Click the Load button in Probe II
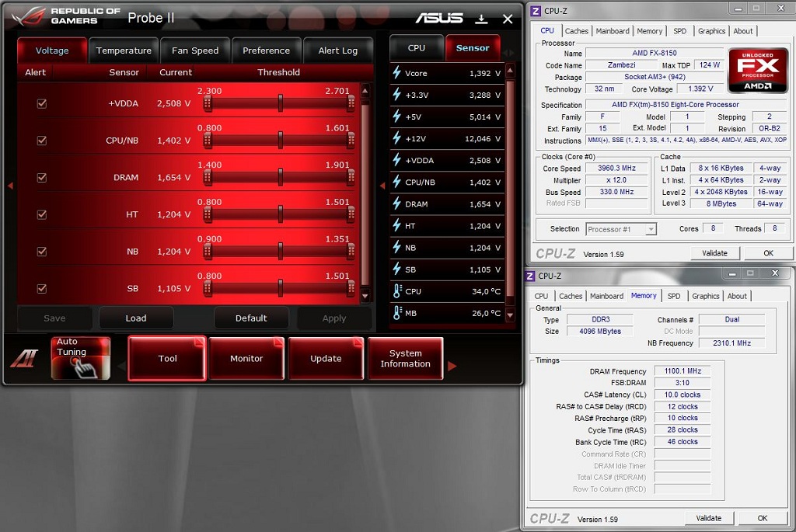796x532 pixels. point(136,318)
